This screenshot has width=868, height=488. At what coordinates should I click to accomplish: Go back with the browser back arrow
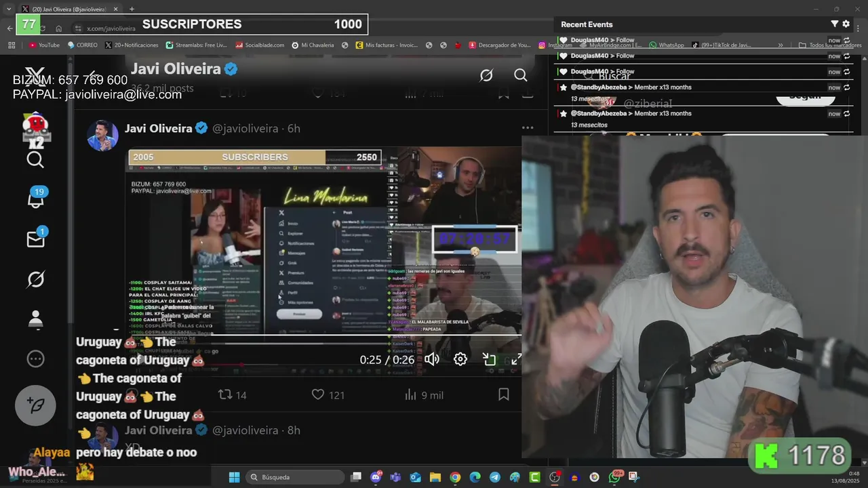[9, 28]
